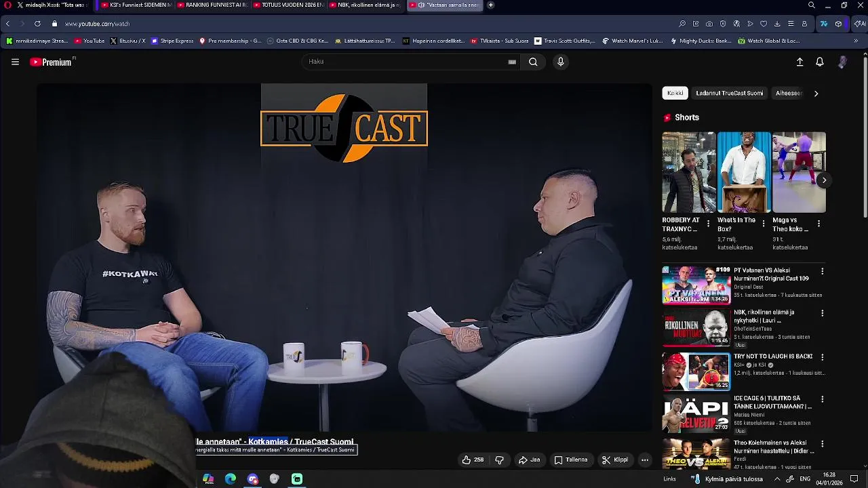
Task: Go back with browser back arrow
Action: (7, 24)
